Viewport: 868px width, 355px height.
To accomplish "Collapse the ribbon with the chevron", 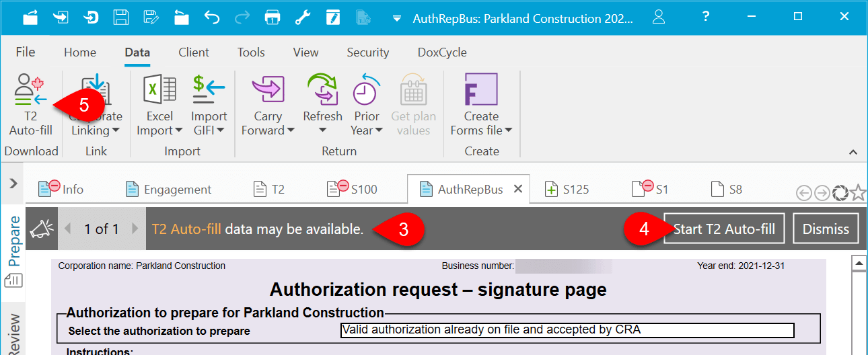I will [x=853, y=153].
